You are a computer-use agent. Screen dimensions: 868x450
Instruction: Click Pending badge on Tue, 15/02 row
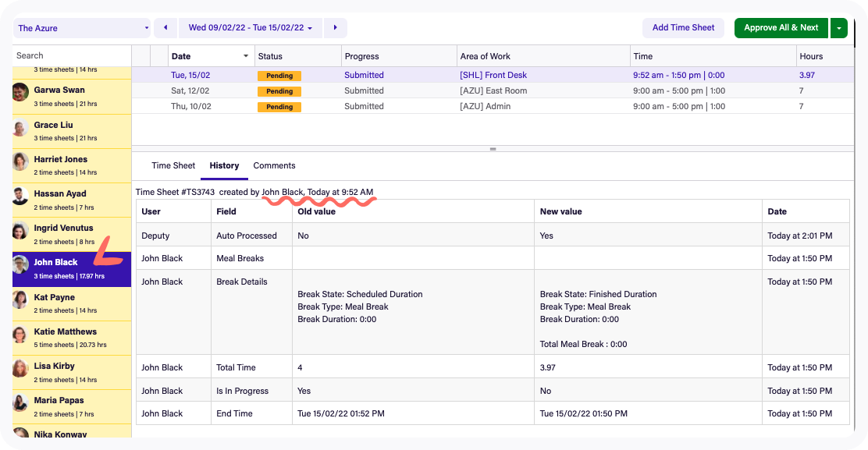(279, 76)
